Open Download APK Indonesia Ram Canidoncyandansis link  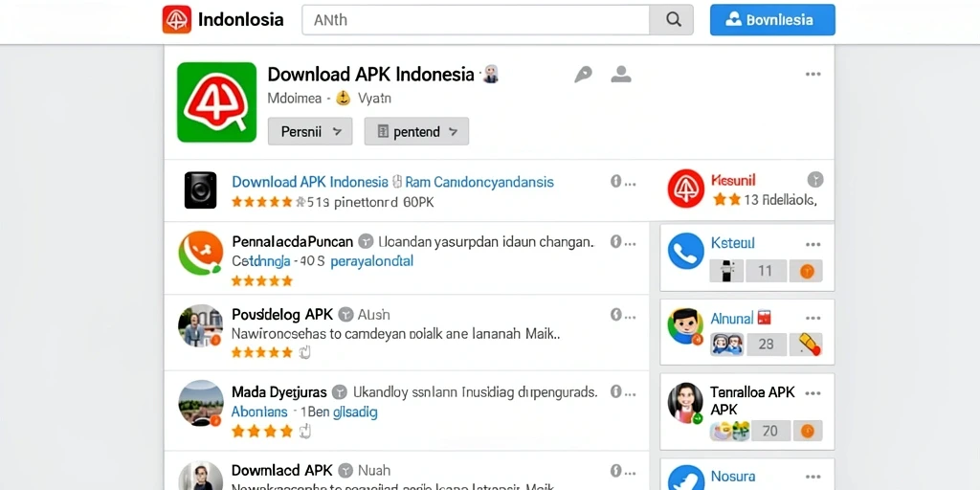point(392,182)
